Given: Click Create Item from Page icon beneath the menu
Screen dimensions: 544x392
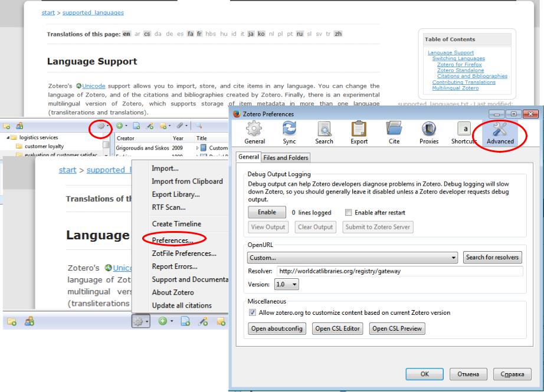Looking at the screenshot, I should pos(185,322).
